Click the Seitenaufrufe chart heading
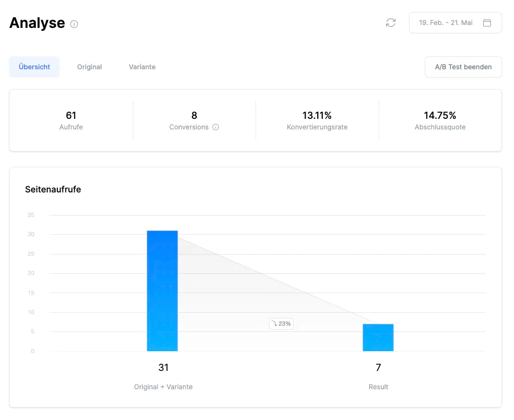Image resolution: width=514 pixels, height=420 pixels. [x=53, y=190]
